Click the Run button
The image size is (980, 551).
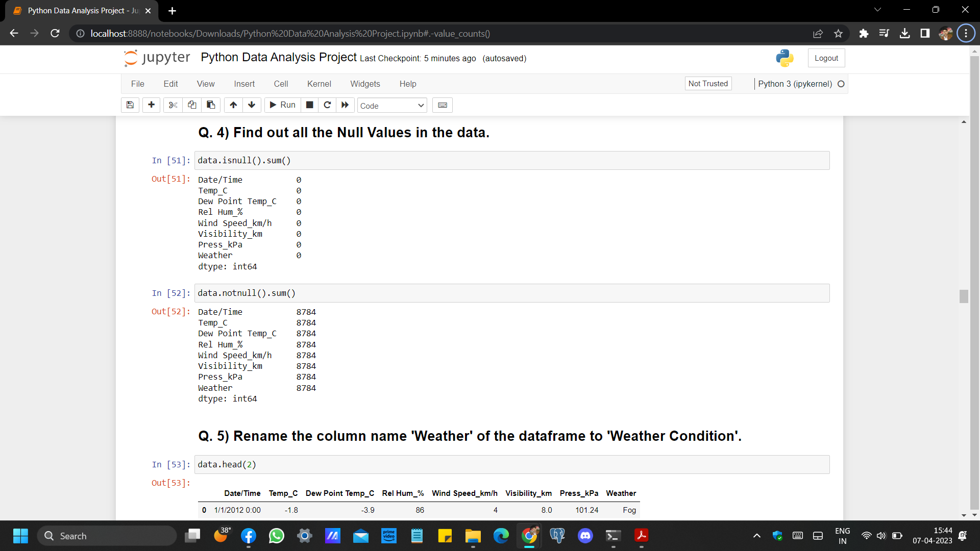pyautogui.click(x=282, y=105)
